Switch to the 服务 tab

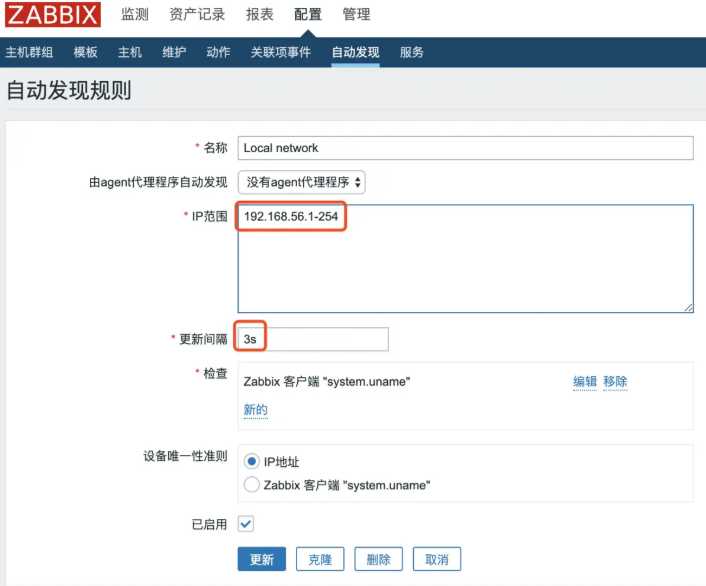tap(412, 52)
